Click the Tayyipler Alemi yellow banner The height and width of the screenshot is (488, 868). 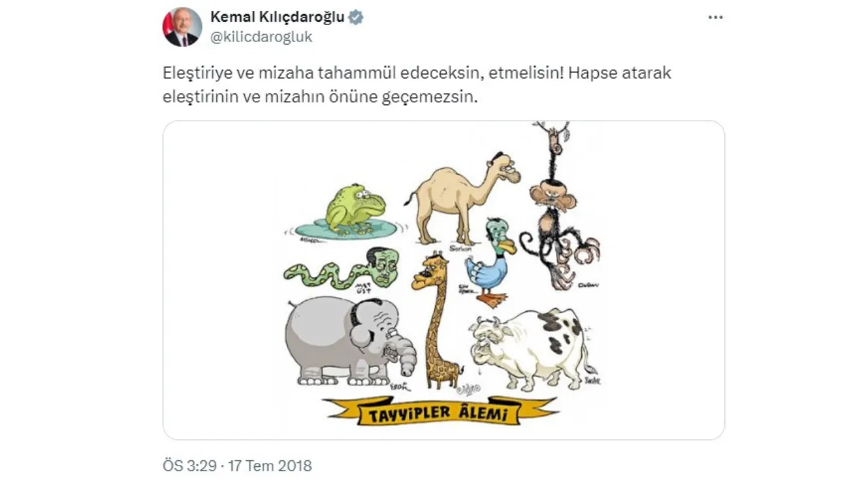[x=440, y=411]
